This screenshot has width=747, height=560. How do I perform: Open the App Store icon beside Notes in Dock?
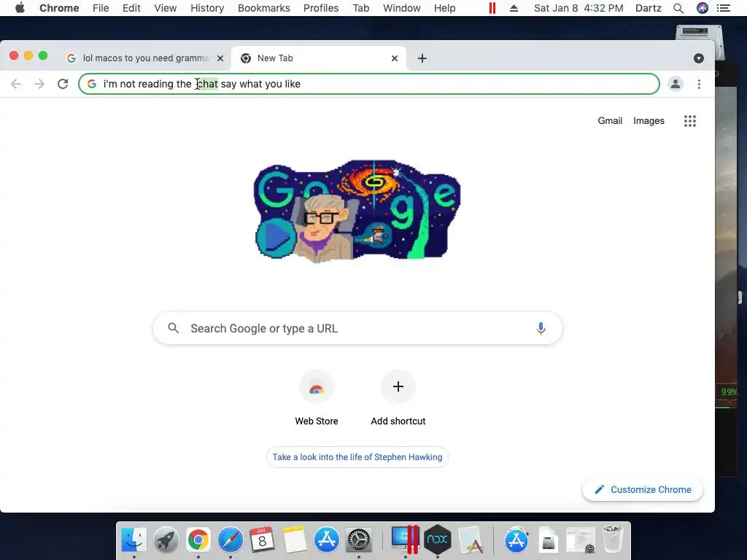[326, 540]
